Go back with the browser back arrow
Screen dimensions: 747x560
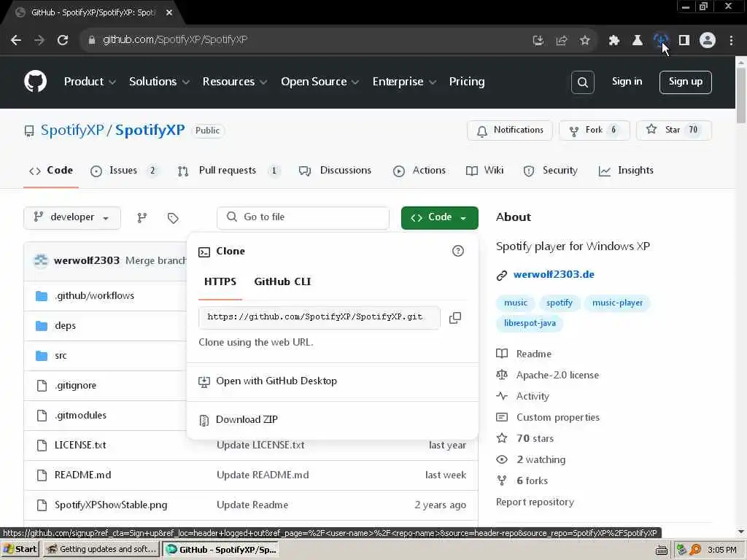click(x=16, y=40)
